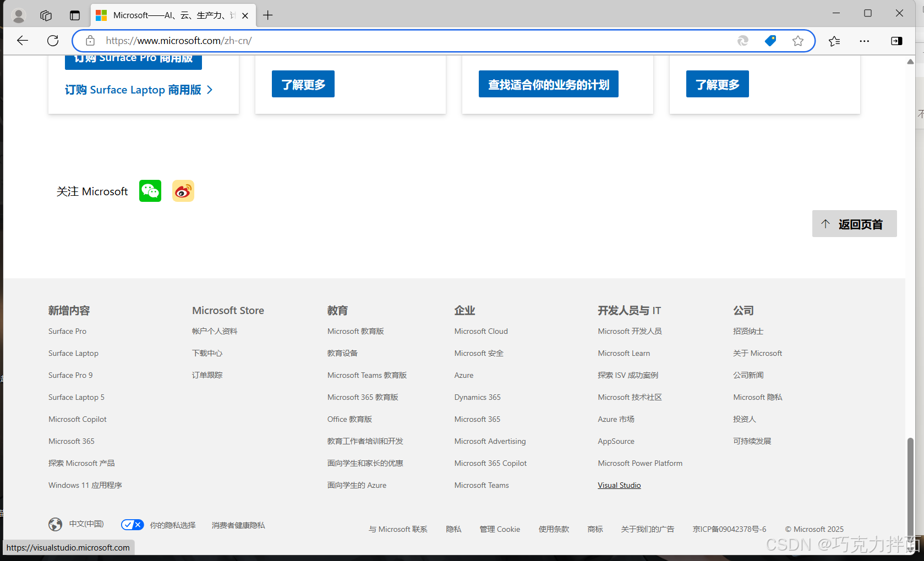Click the 返回页首 back-to-top button
Screen dimensions: 924x561
(x=854, y=224)
